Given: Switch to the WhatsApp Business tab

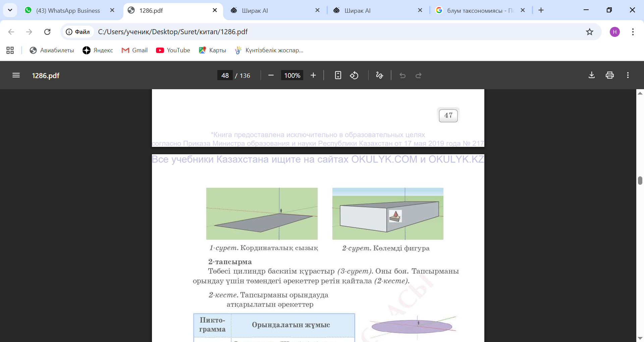Looking at the screenshot, I should pyautogui.click(x=68, y=10).
